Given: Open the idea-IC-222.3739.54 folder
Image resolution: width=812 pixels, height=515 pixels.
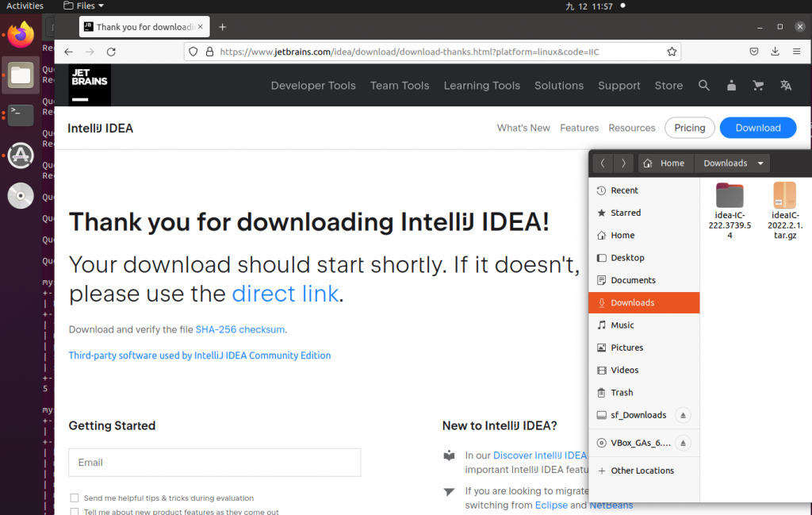Looking at the screenshot, I should [x=730, y=209].
